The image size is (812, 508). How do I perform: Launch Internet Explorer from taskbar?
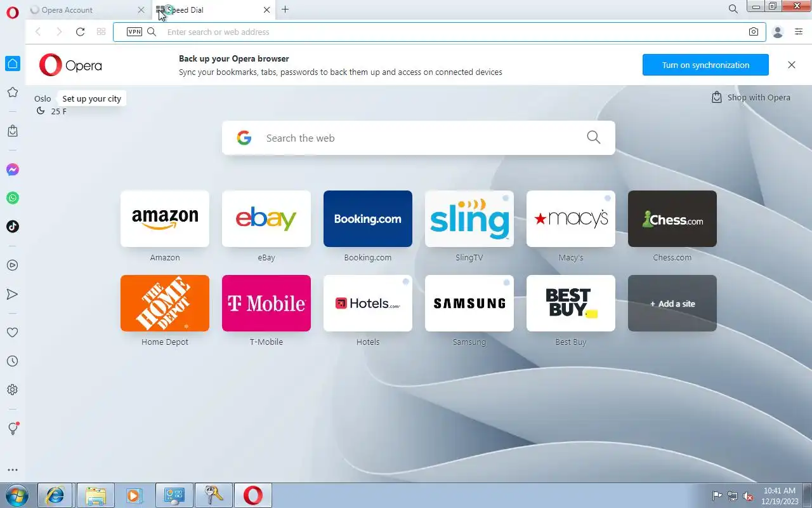[x=55, y=495]
